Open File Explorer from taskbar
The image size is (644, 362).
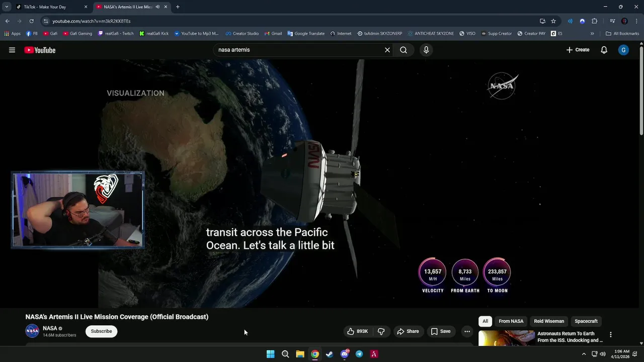point(300,354)
